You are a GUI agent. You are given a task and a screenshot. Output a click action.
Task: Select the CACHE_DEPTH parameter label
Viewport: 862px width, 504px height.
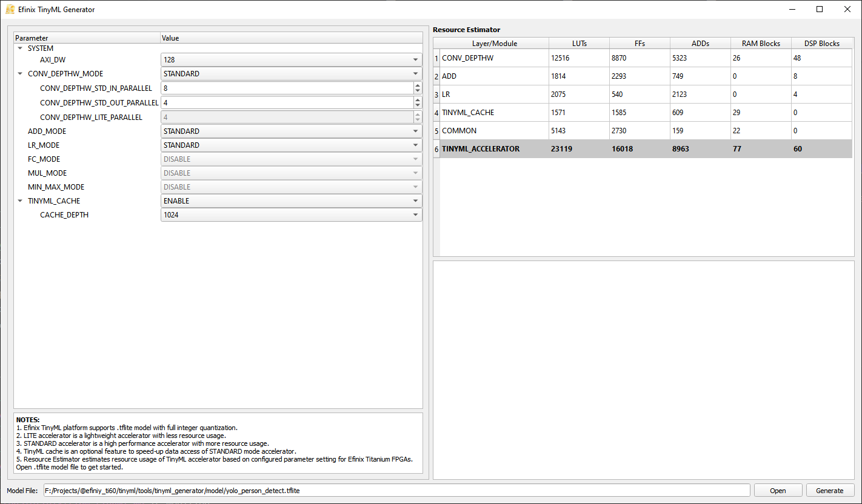64,215
